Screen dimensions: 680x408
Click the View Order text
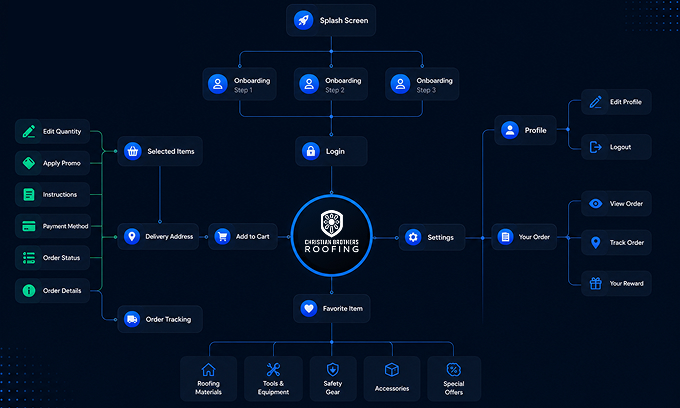pyautogui.click(x=626, y=203)
